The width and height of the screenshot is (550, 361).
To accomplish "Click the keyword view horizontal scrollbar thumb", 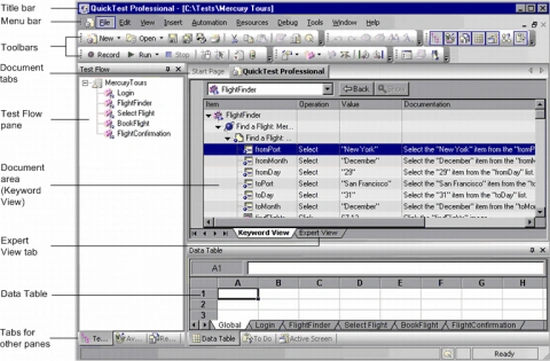I will 319,222.
